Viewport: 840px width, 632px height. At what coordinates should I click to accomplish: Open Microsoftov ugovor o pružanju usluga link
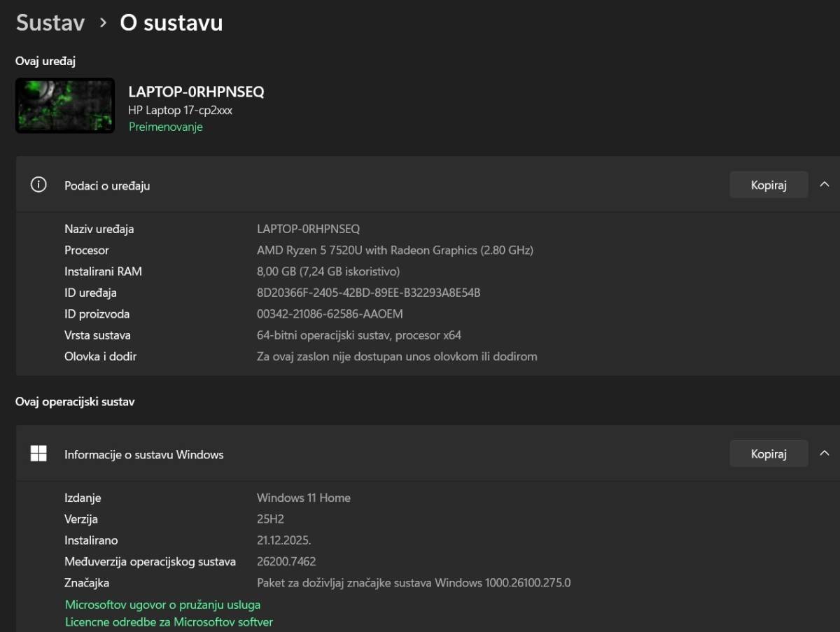tap(162, 605)
